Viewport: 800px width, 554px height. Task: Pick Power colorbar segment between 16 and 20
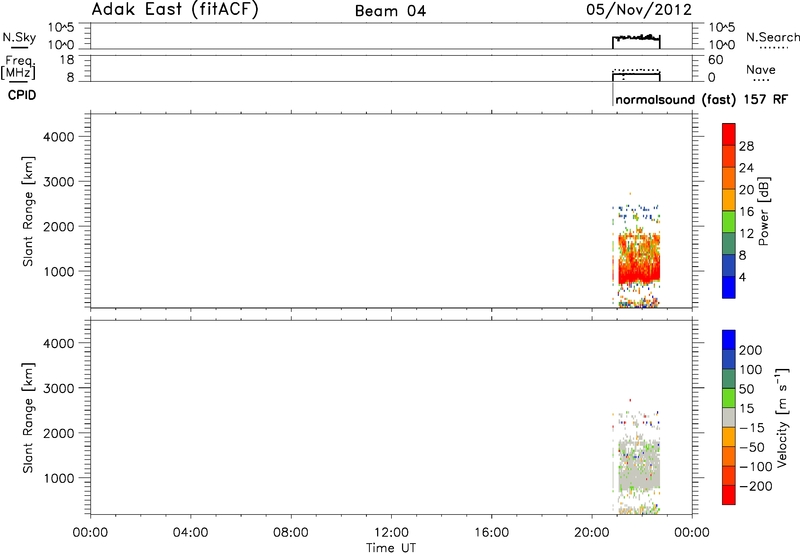pos(729,199)
